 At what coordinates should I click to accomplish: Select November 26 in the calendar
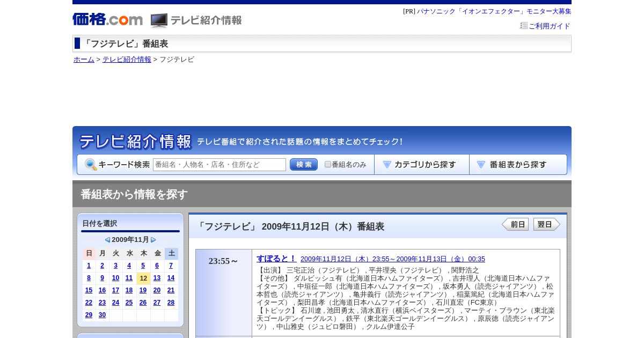tap(143, 303)
